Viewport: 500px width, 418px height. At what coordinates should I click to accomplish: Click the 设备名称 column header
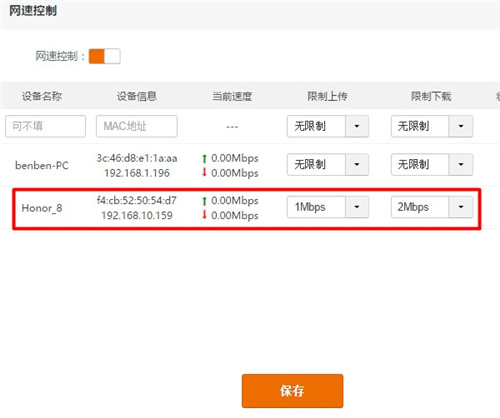(42, 96)
